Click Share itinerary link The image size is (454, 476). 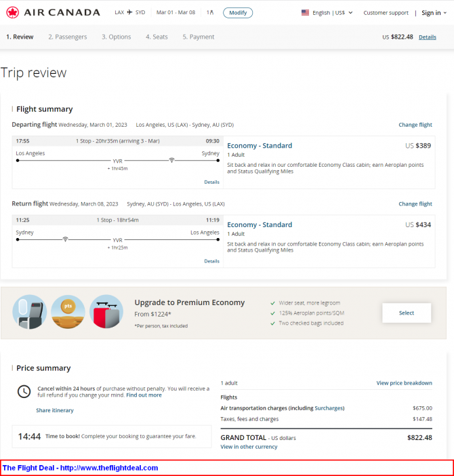[55, 410]
